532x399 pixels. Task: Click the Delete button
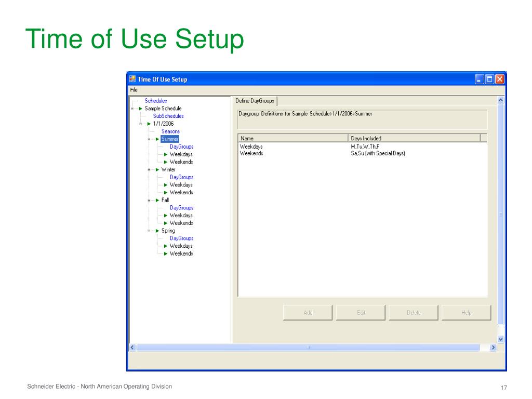pyautogui.click(x=414, y=312)
